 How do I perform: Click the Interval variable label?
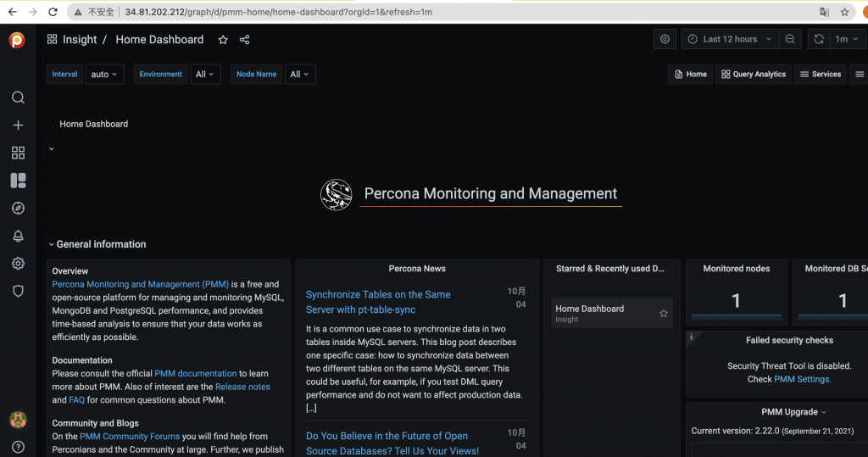click(64, 75)
